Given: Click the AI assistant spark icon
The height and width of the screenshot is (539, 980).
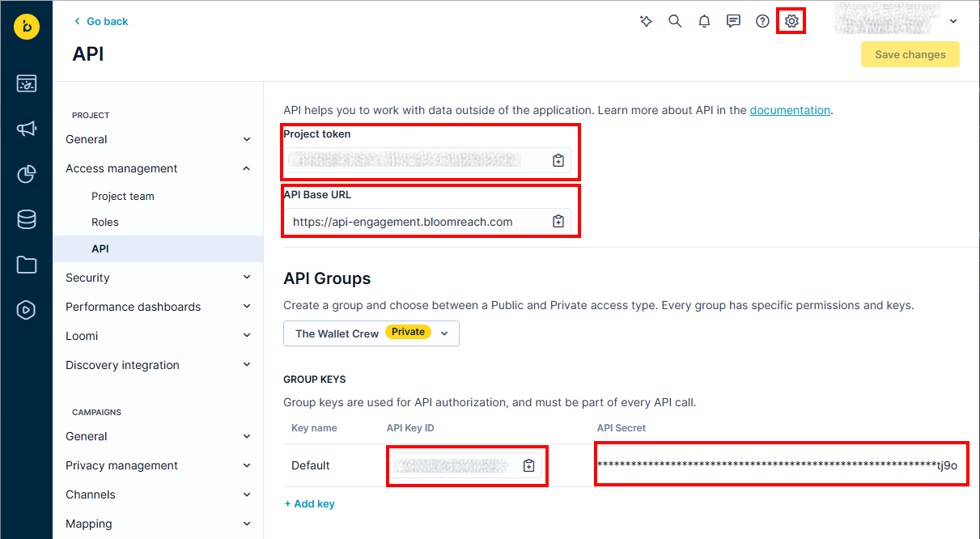Looking at the screenshot, I should tap(646, 21).
